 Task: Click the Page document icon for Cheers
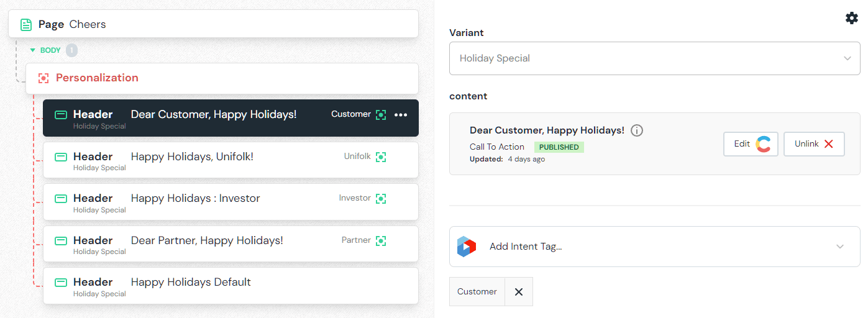coord(26,25)
